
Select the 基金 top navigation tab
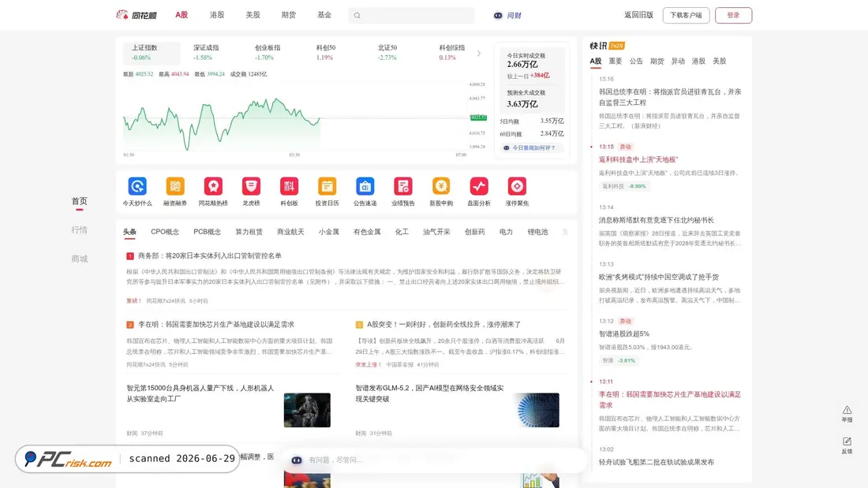tap(324, 15)
